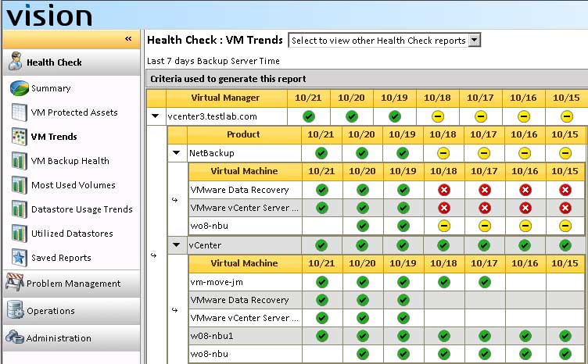This screenshot has width=588, height=364.
Task: Open the Health Check section
Action: 71,62
